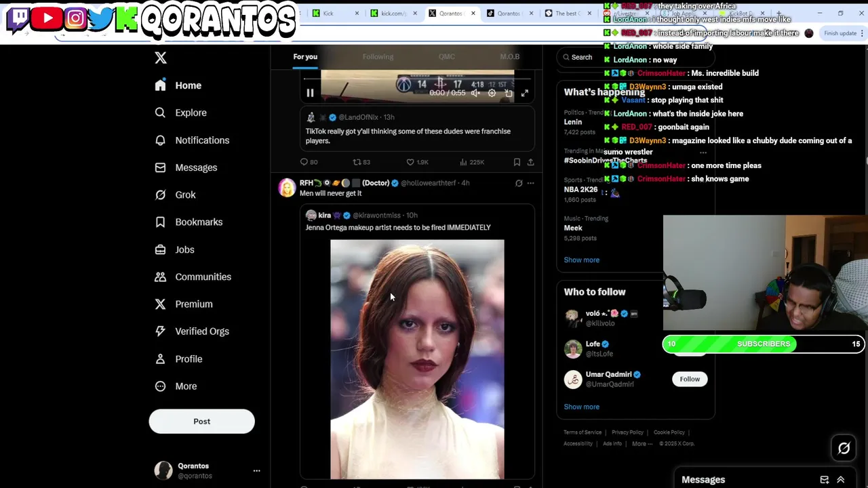Repost the post with 83 reposts
The width and height of the screenshot is (868, 488).
coord(361,162)
